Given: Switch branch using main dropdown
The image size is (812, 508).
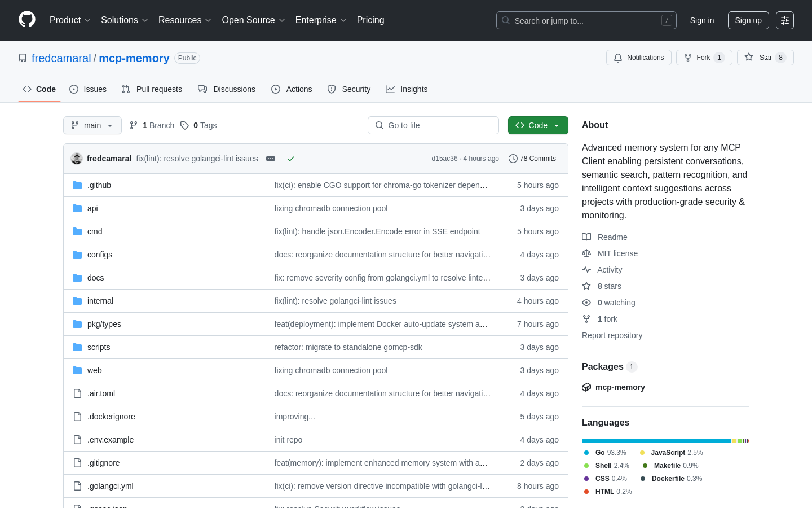Looking at the screenshot, I should pos(92,125).
